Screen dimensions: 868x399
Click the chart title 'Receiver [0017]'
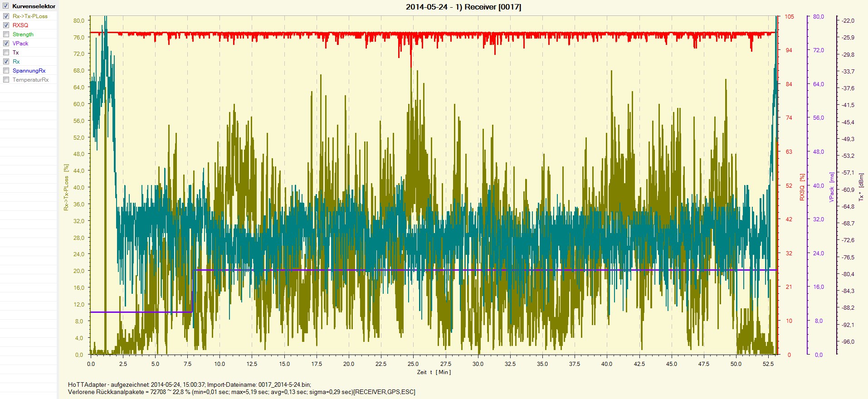click(x=463, y=7)
